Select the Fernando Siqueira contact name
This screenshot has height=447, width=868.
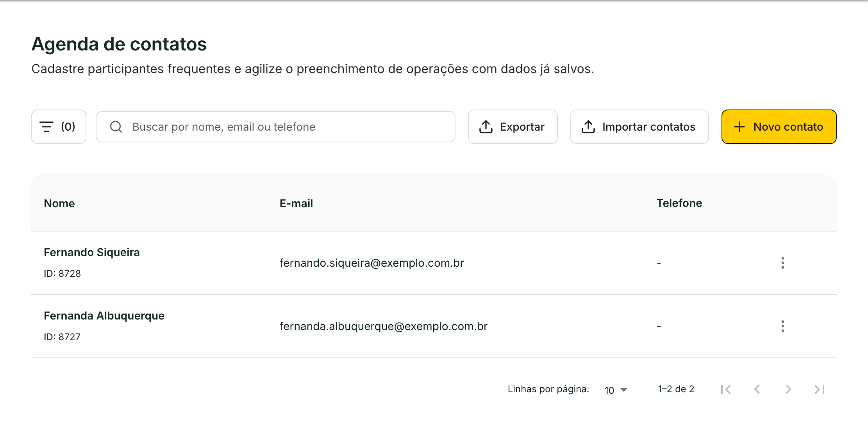(x=92, y=252)
